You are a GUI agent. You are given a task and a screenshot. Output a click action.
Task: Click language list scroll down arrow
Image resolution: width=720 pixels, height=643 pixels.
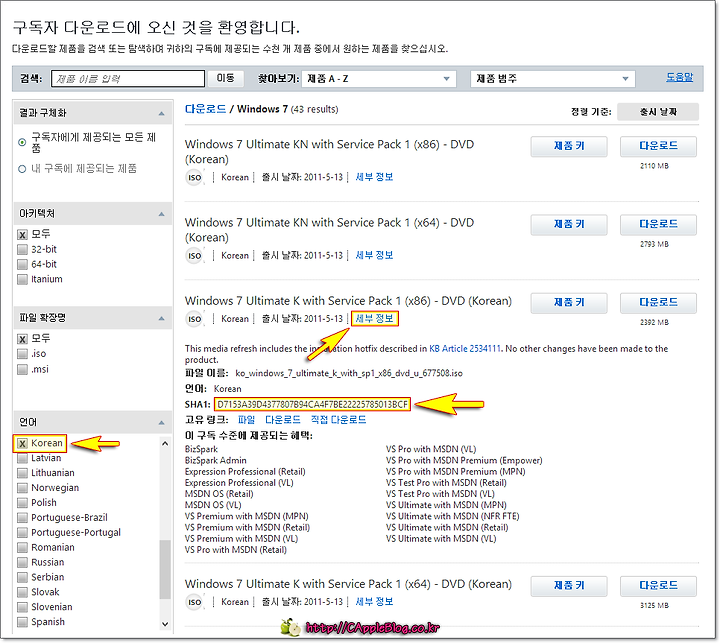click(165, 624)
